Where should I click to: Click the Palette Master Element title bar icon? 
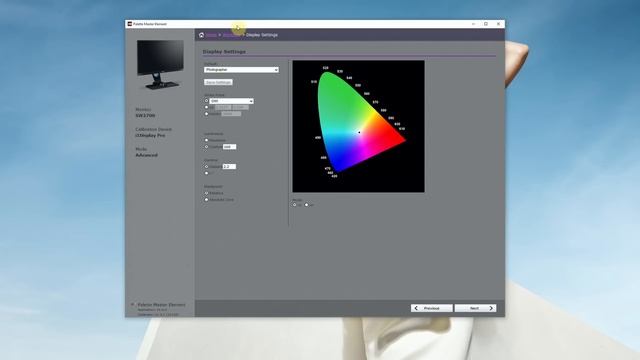[129, 24]
